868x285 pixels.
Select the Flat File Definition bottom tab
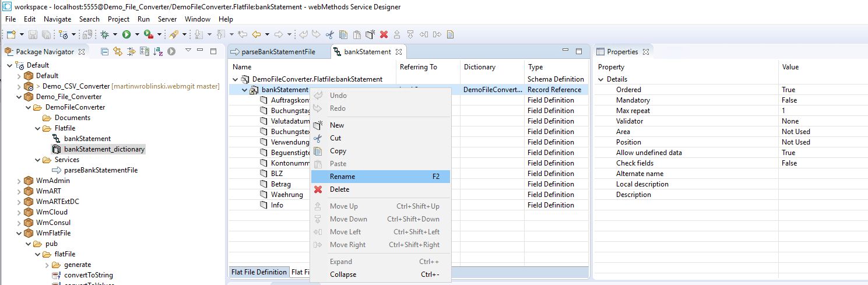259,272
